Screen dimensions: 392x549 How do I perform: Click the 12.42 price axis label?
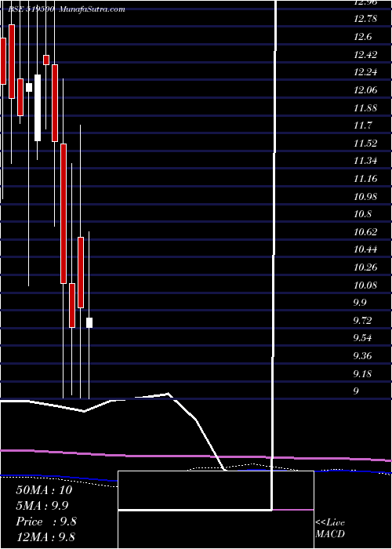(365, 54)
